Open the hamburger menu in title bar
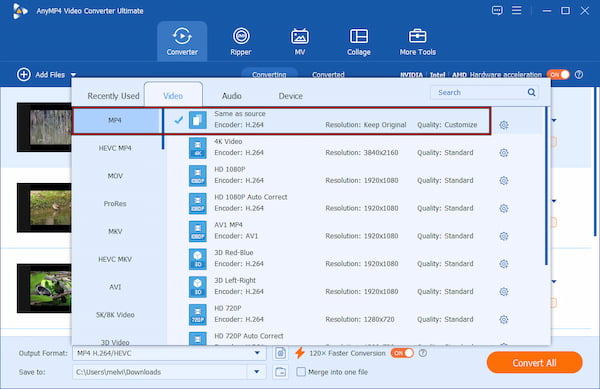 click(517, 10)
